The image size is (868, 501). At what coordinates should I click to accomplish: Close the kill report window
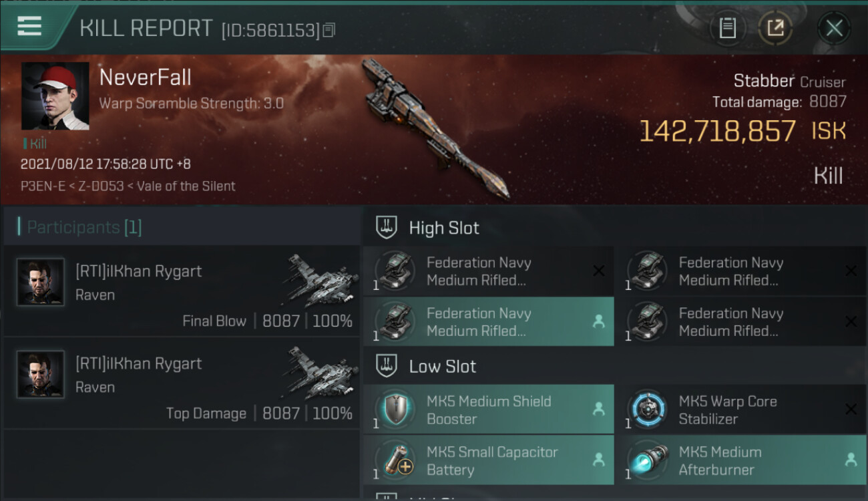834,28
